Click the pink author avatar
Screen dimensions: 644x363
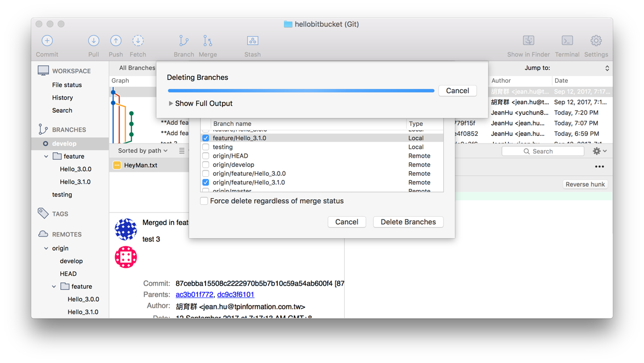[x=126, y=257]
